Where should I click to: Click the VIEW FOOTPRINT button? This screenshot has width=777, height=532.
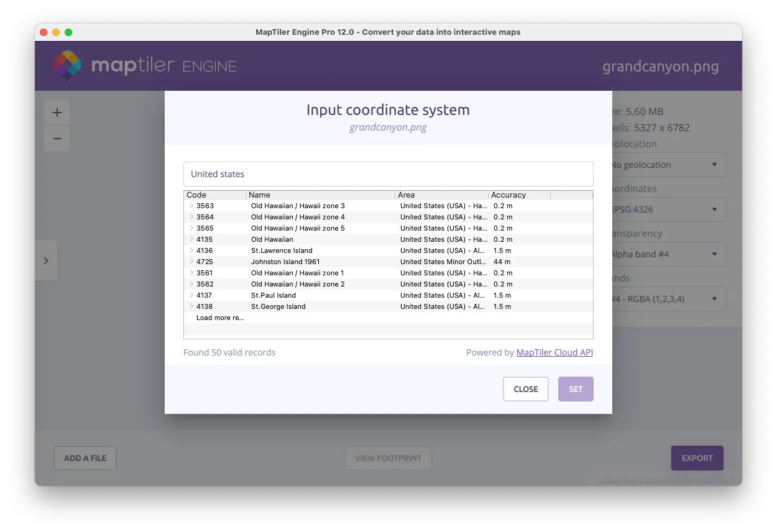click(388, 458)
